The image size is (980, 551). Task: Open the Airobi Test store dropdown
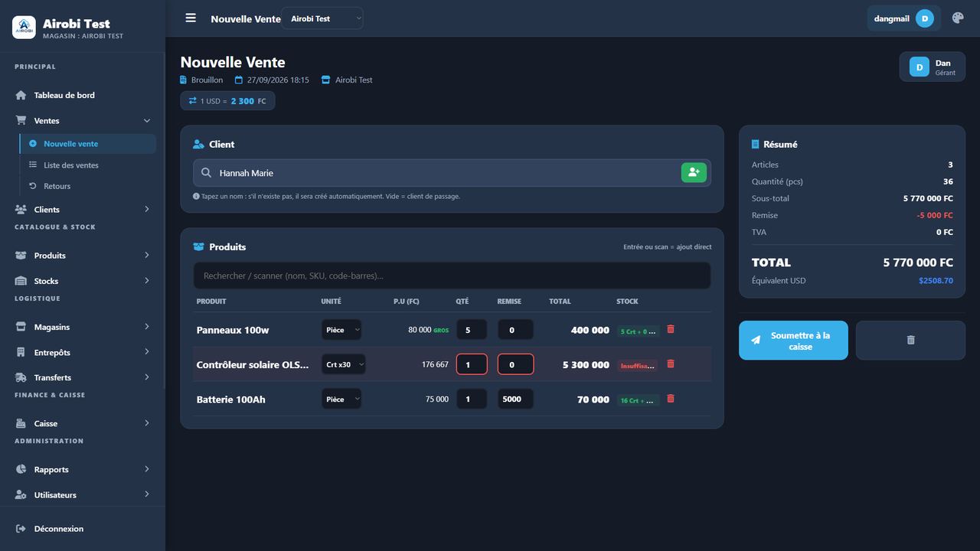pos(322,18)
